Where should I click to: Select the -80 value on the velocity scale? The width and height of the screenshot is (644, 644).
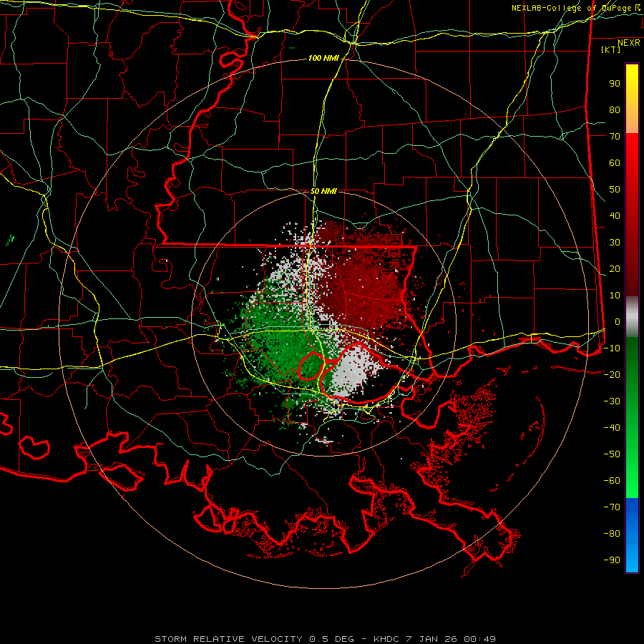pyautogui.click(x=612, y=534)
